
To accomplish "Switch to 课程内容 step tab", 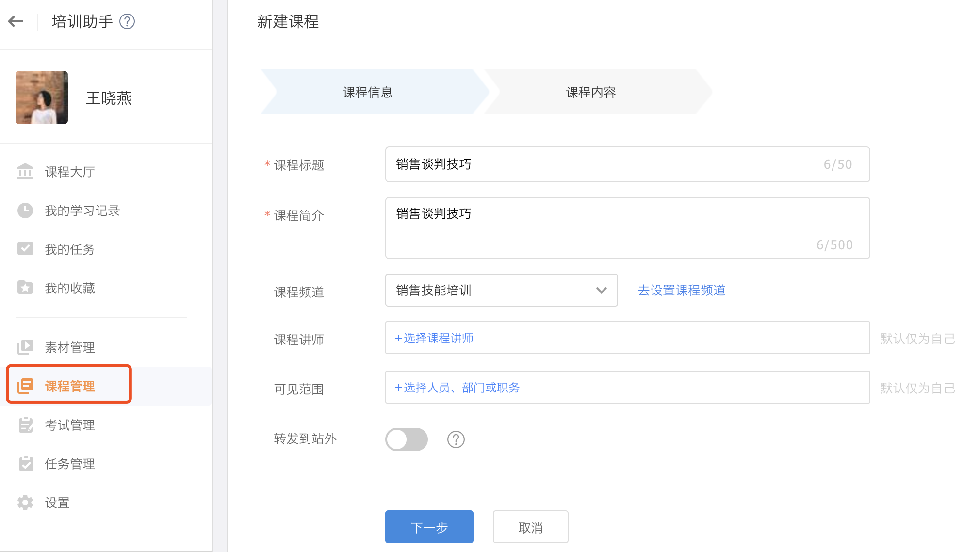I will [x=590, y=92].
